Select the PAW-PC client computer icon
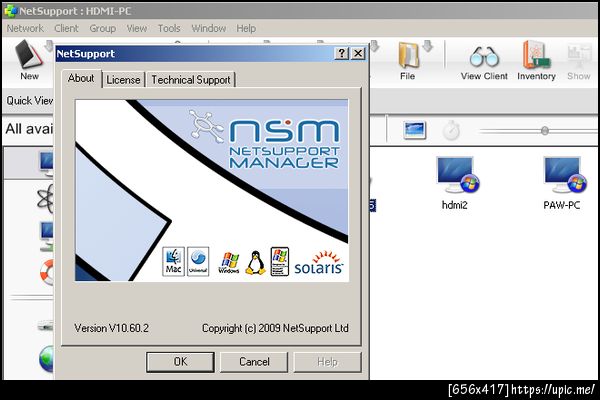The height and width of the screenshot is (400, 600). point(565,175)
